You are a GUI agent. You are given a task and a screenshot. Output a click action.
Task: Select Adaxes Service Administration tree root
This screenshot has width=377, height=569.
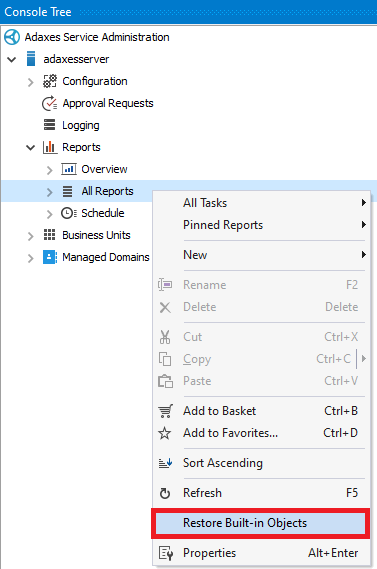coord(97,37)
